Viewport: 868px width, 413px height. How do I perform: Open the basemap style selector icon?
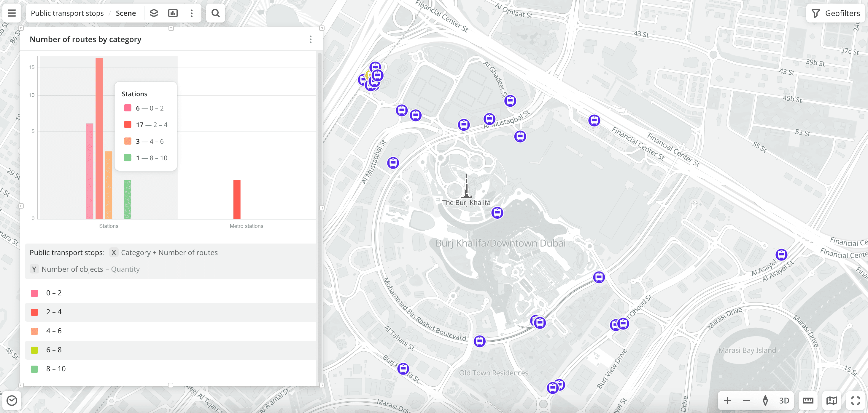832,401
